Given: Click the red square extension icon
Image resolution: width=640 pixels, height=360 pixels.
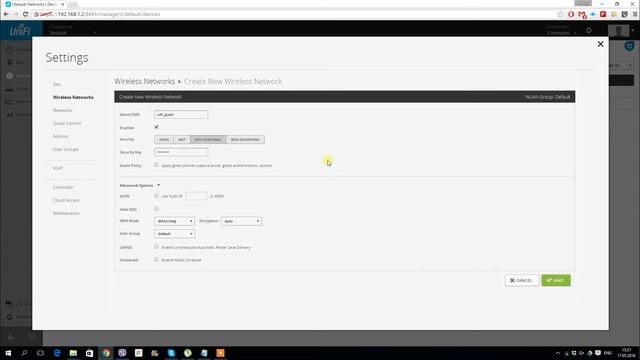Looking at the screenshot, I should (603, 14).
